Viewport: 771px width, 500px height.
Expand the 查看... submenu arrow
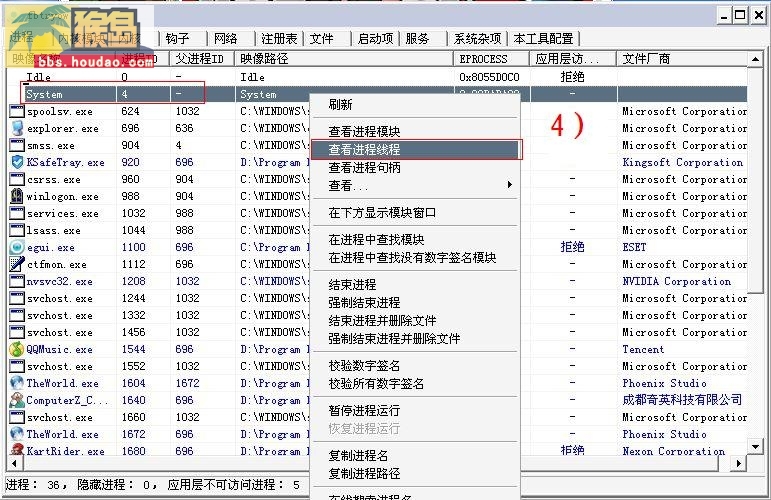pyautogui.click(x=509, y=184)
